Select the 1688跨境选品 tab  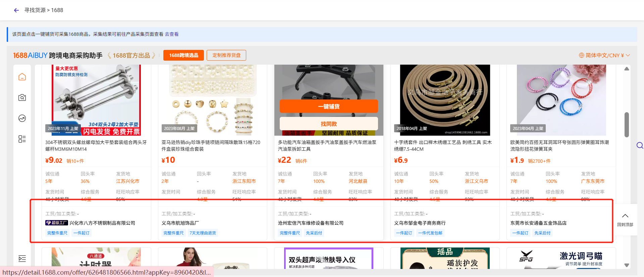(183, 55)
